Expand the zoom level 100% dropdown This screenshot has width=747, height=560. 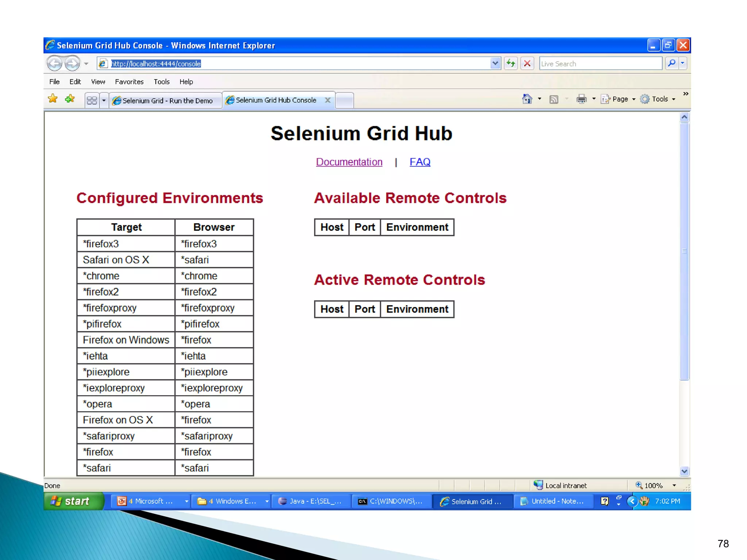[674, 485]
